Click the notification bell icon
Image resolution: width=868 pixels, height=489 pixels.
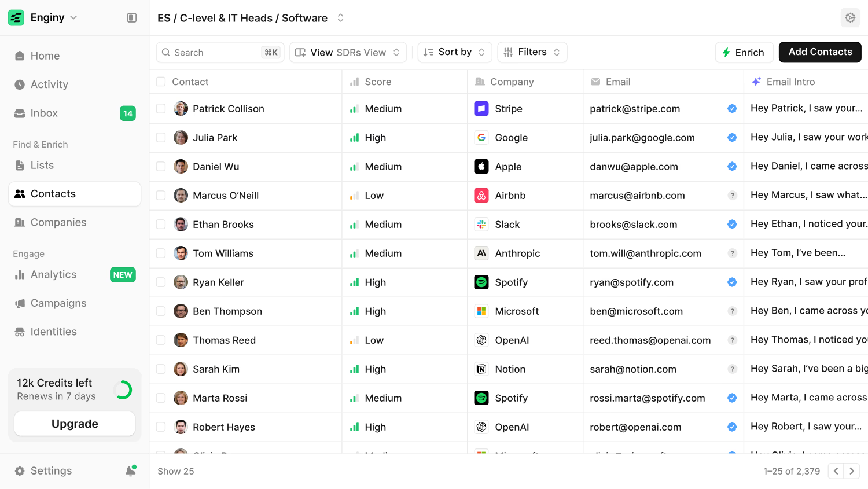coord(131,470)
